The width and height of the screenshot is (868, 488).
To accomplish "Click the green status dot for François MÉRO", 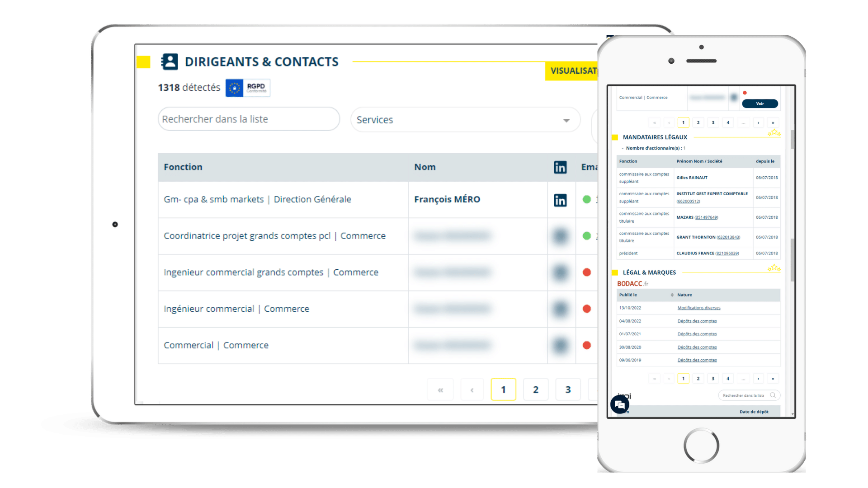I will [587, 198].
